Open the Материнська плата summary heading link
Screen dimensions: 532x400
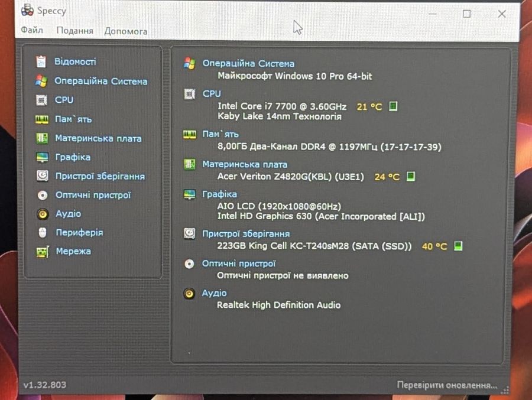245,164
